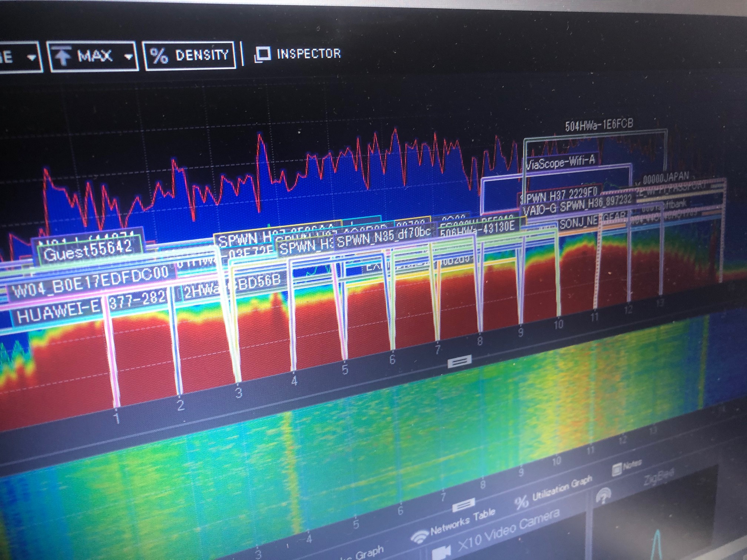Click the up-arrow icon on MAX button
The width and height of the screenshot is (747, 560).
tap(63, 57)
